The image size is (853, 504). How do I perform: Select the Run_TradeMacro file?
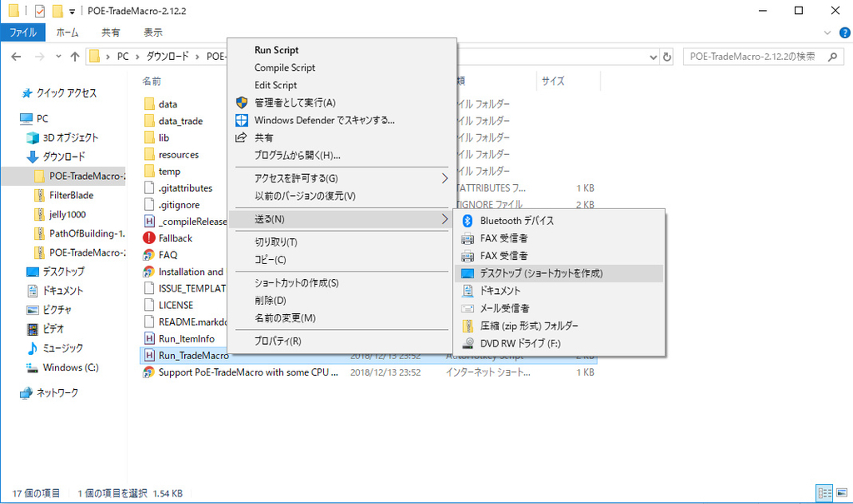click(193, 356)
